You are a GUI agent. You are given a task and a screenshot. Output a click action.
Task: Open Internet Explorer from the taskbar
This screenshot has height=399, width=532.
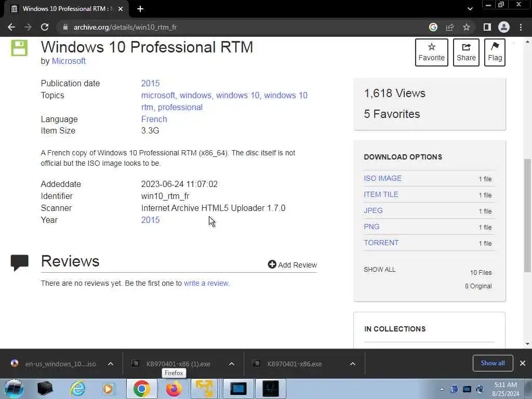pyautogui.click(x=78, y=389)
